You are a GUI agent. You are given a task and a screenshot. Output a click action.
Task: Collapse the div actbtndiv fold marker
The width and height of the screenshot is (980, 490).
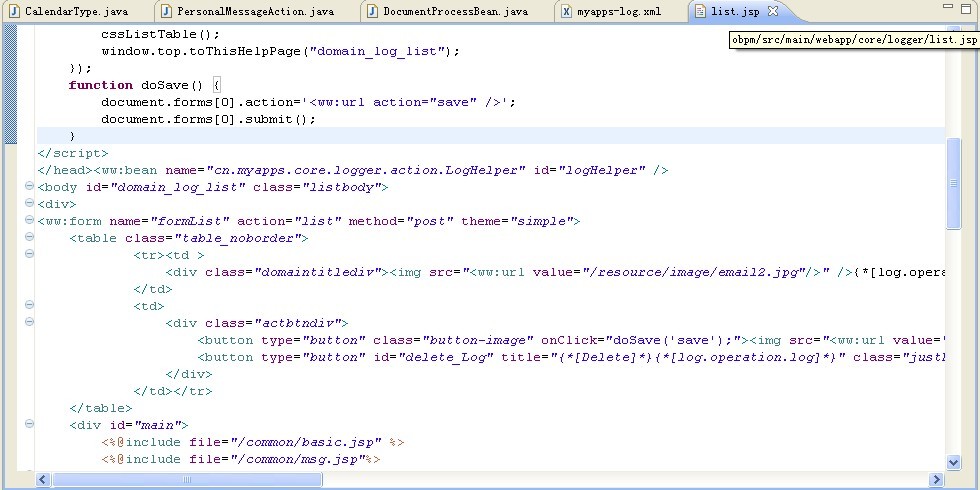29,321
